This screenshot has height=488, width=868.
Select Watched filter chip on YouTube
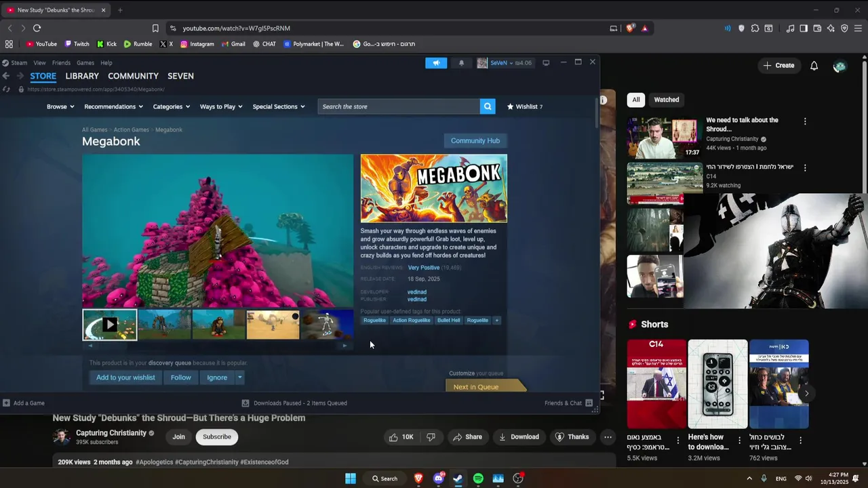pos(666,100)
